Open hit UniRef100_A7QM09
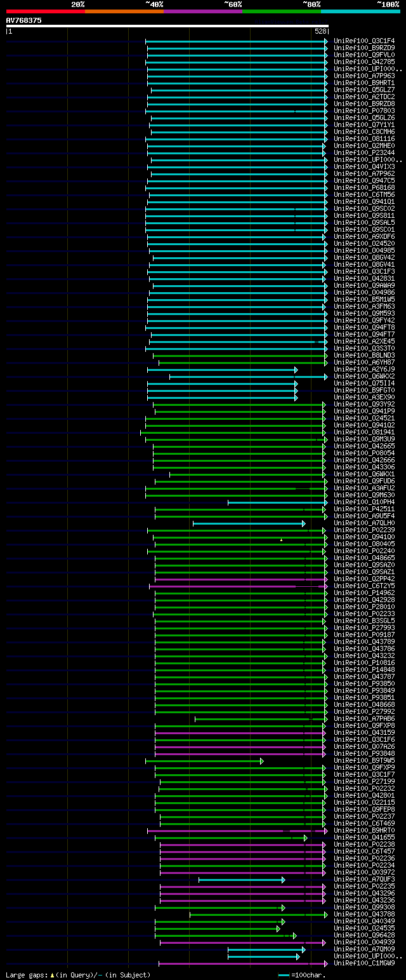This screenshot has width=406, height=980. (364, 949)
